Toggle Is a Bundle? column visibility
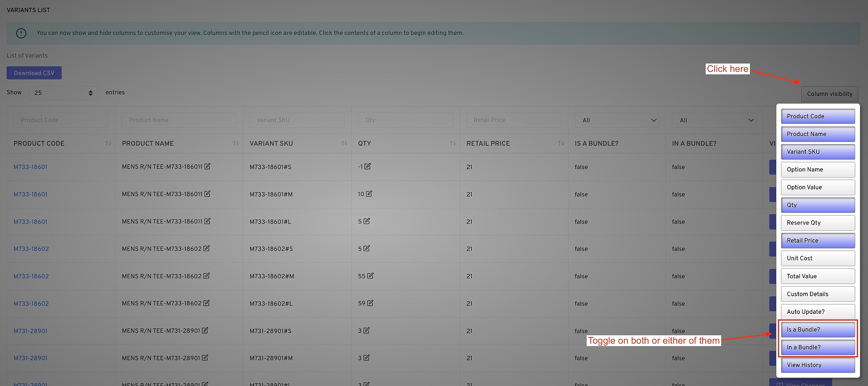Viewport: 868px width, 386px height. tap(817, 329)
